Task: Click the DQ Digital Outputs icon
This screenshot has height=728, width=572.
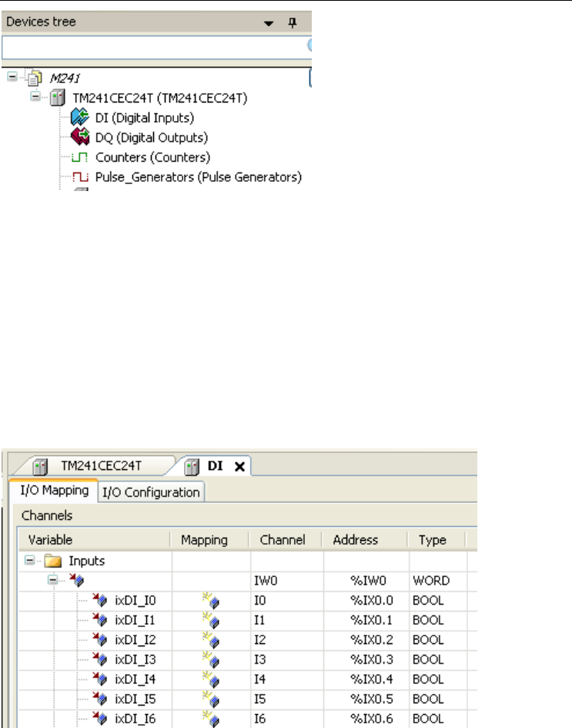Action: click(x=80, y=136)
